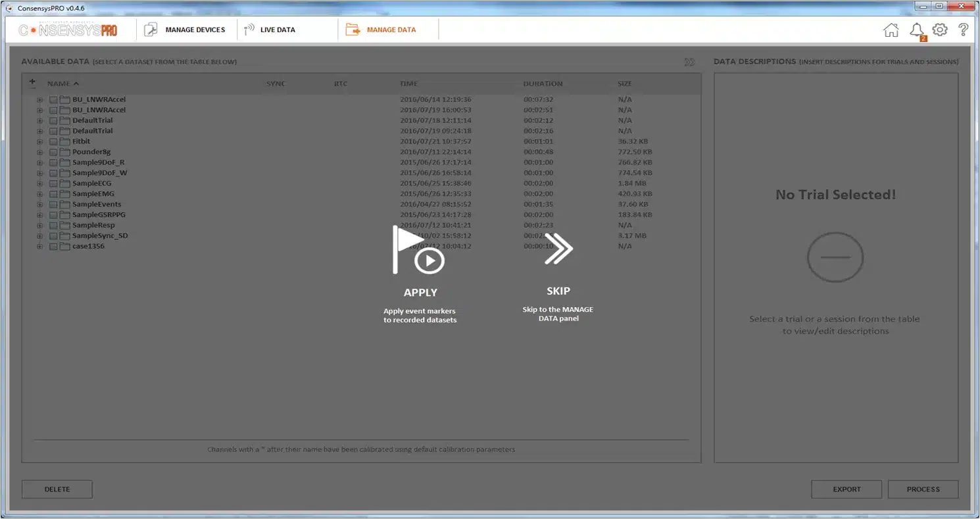The image size is (980, 519).
Task: Check the Sample9DoF_R dataset box
Action: [x=53, y=162]
